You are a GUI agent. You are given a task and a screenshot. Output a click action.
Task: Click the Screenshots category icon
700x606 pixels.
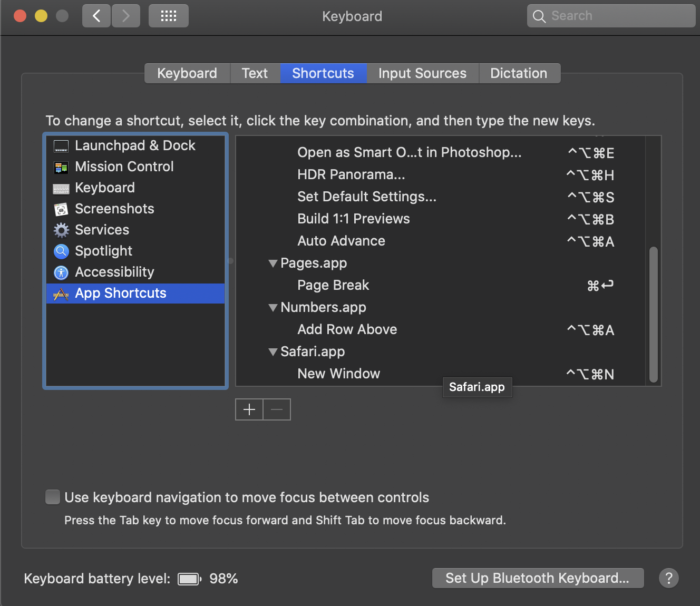pos(61,209)
